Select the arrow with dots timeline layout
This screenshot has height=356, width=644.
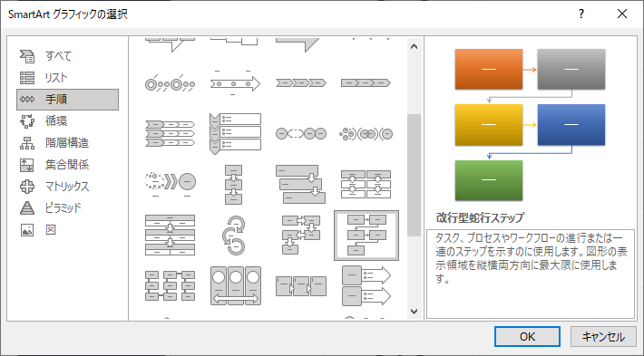235,83
